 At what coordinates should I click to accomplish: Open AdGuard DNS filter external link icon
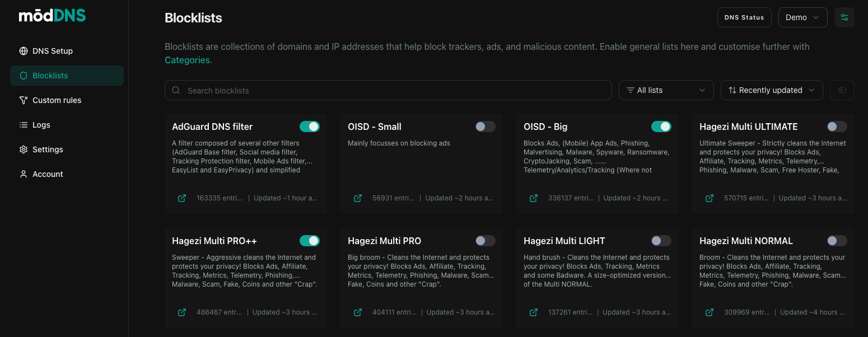182,198
